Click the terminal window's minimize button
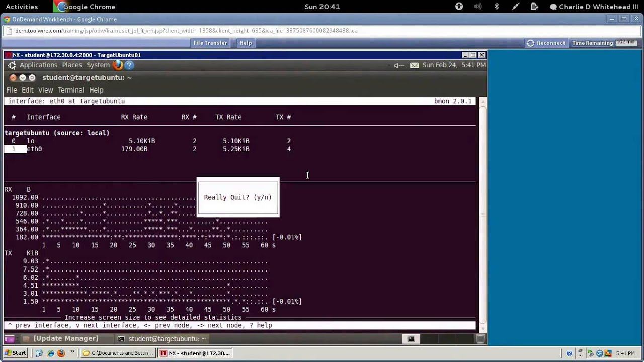Screen dimensions: 644x362 tap(22, 78)
